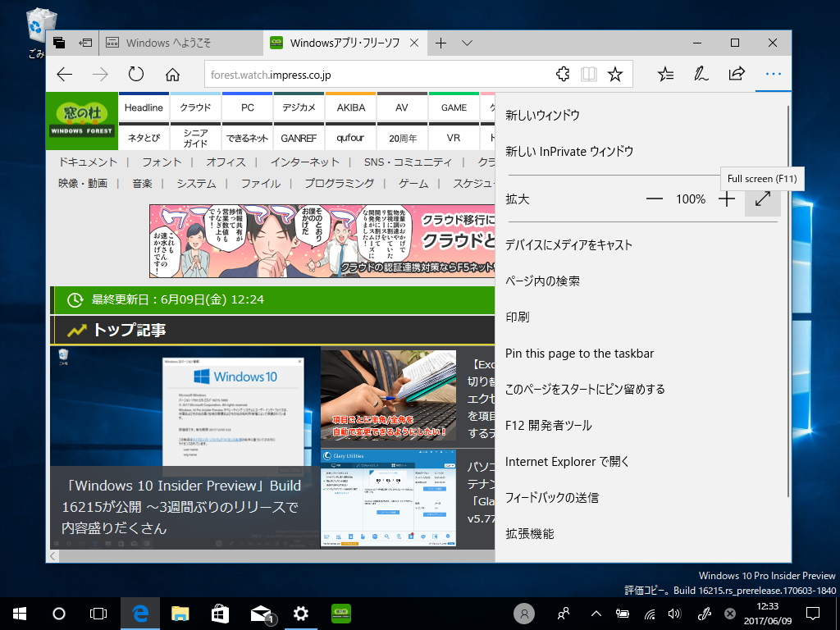Open the browser Home page

172,74
